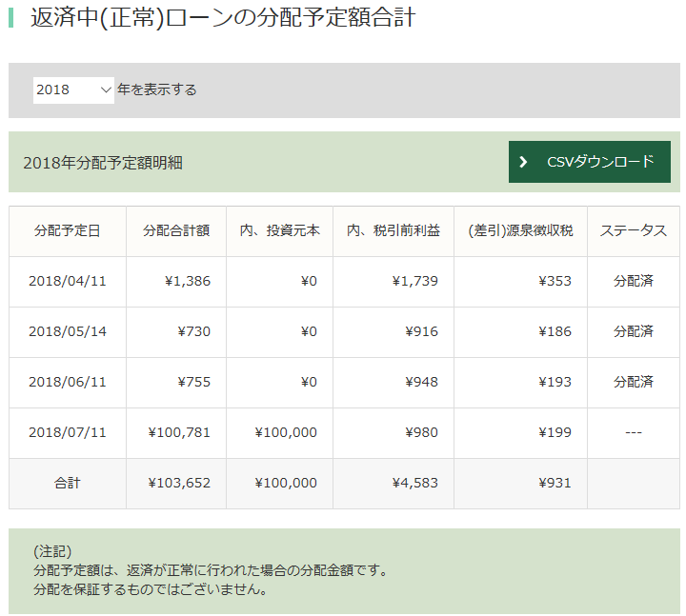Select the date 2018/05/14

[x=68, y=331]
